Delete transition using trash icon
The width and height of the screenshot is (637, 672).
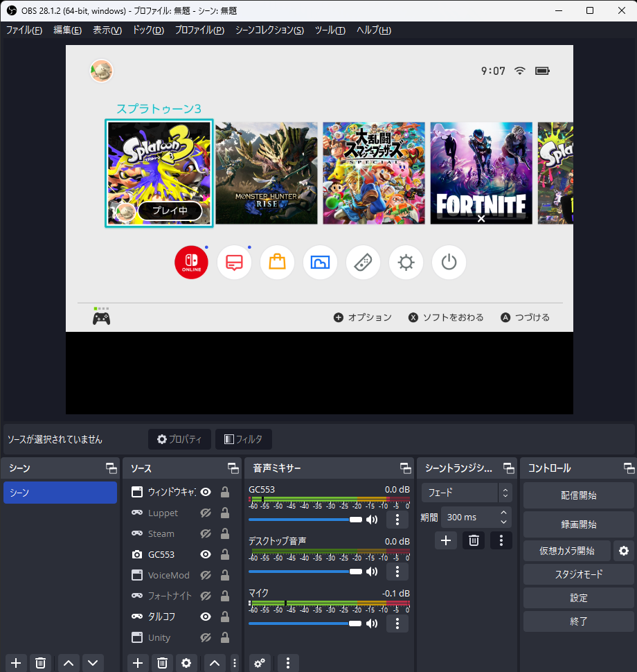click(x=474, y=540)
